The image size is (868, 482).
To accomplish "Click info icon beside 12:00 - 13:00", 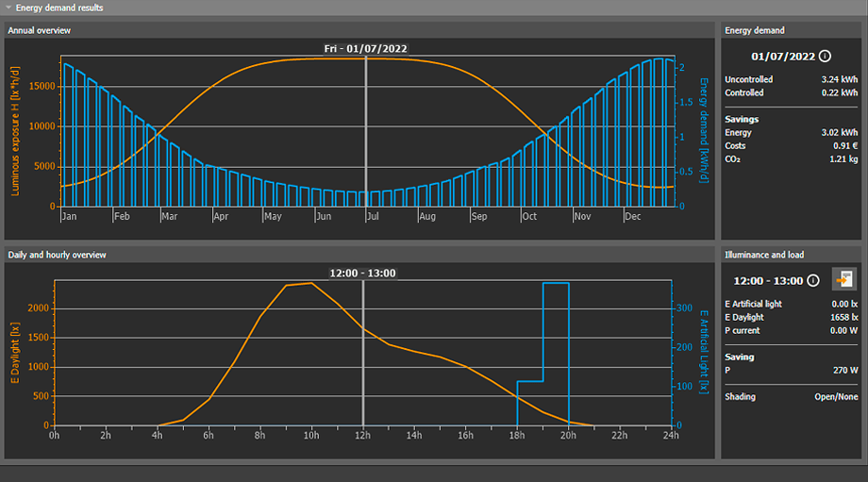I will (x=812, y=281).
